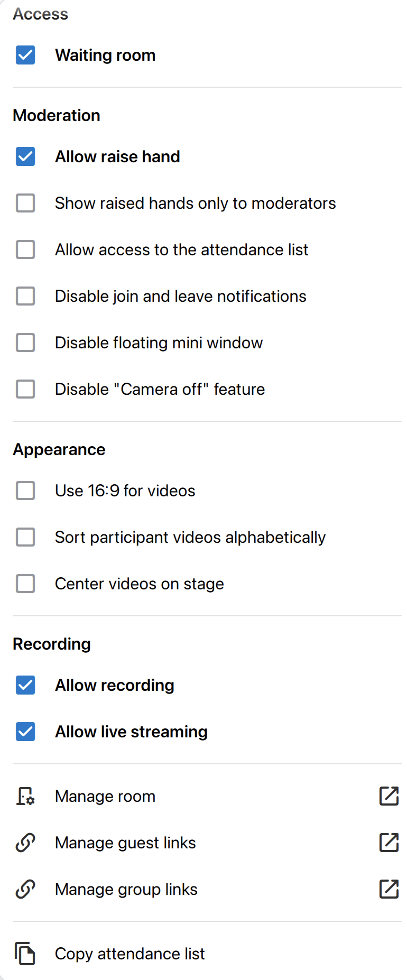Click the Manage room settings icon
This screenshot has height=980, width=407.
point(25,796)
